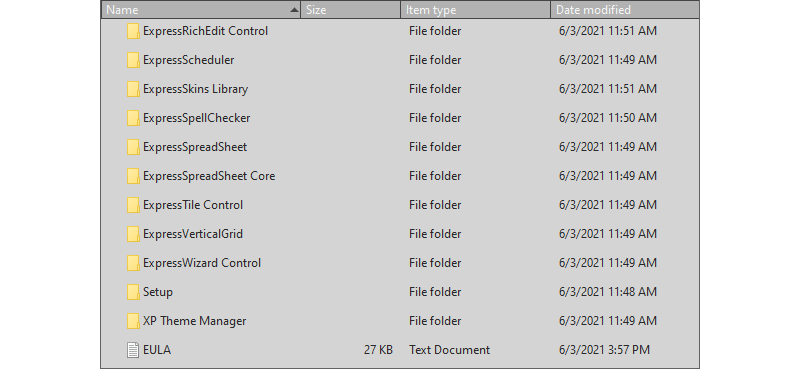Sort by the Date modified column header

click(x=625, y=10)
